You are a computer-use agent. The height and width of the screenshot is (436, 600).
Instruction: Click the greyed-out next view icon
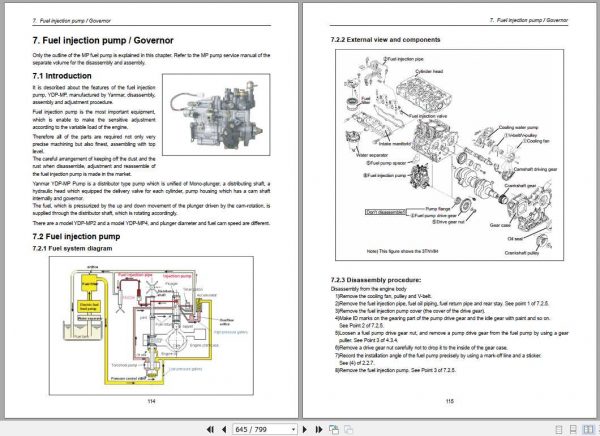[348, 429]
